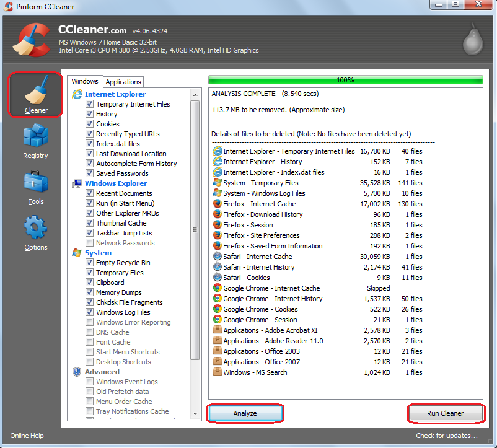Click icon of Internet Explorer - Temporary Internet Files result
497x448 pixels.
click(x=218, y=151)
